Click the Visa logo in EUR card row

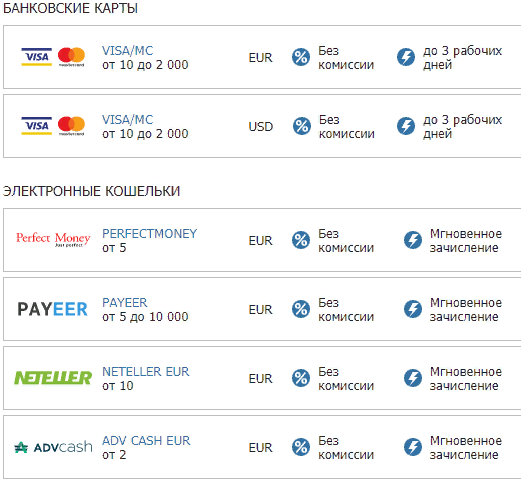pyautogui.click(x=37, y=57)
